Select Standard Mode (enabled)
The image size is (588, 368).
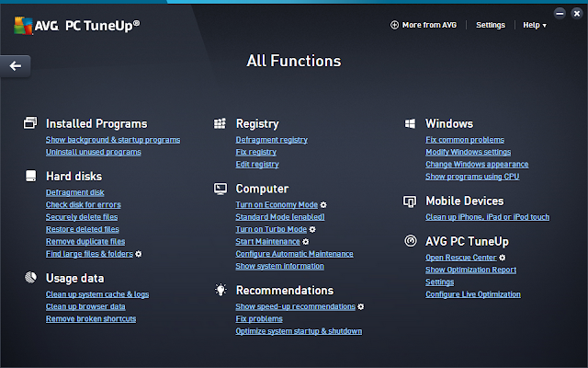279,216
